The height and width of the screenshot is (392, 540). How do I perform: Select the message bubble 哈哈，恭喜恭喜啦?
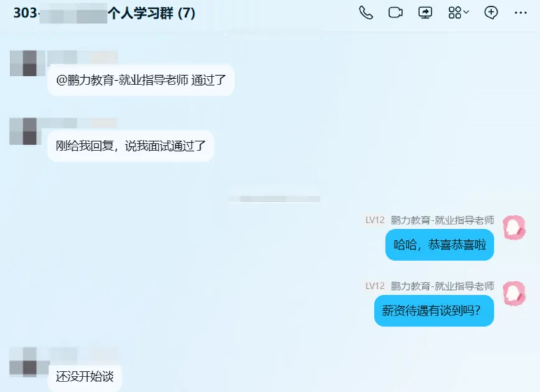(x=439, y=245)
